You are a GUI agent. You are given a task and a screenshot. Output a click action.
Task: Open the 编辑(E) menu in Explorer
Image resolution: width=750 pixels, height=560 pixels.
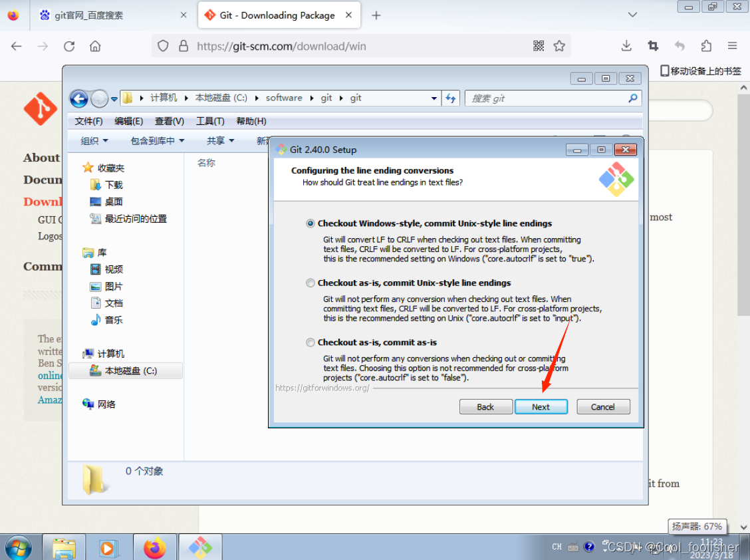pos(129,121)
